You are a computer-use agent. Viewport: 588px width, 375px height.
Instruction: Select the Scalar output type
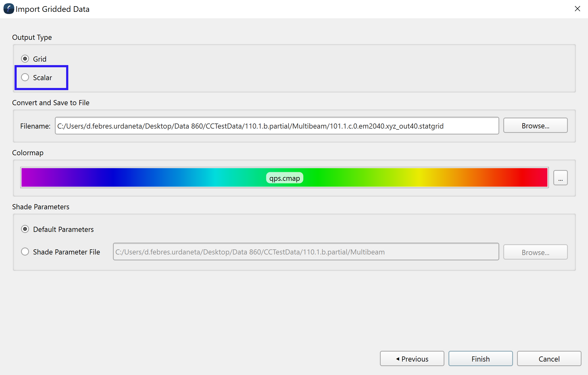click(25, 77)
